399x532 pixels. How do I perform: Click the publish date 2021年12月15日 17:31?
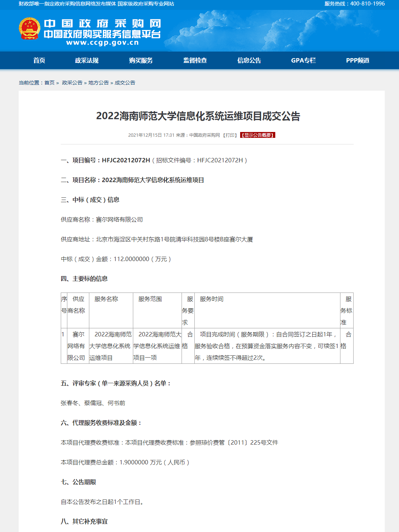click(x=151, y=135)
